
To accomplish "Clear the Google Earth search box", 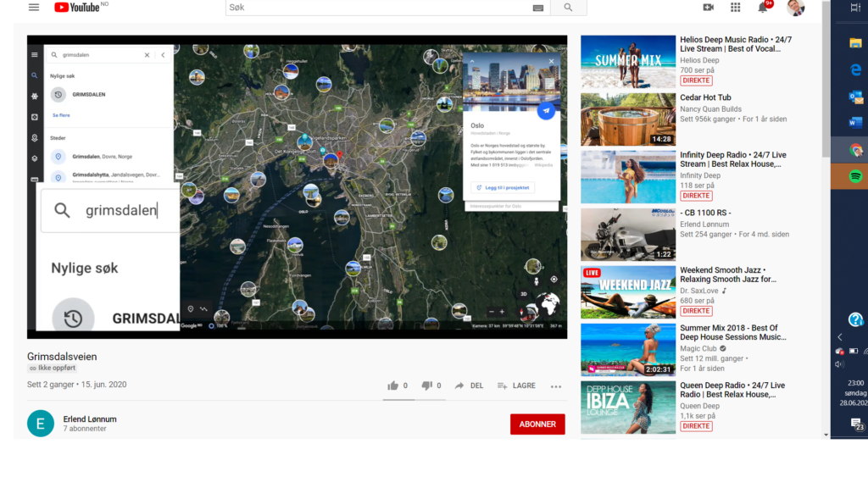I will click(147, 55).
